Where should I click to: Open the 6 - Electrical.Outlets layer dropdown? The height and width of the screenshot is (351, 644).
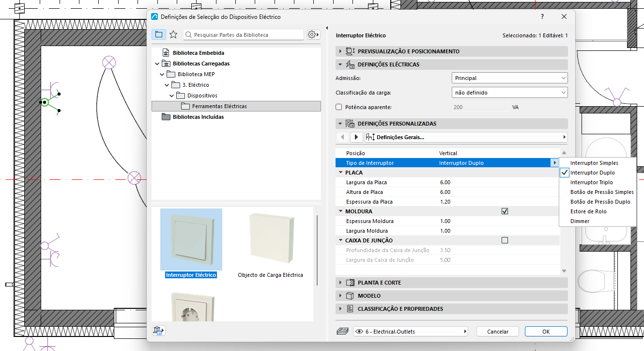pos(411,332)
